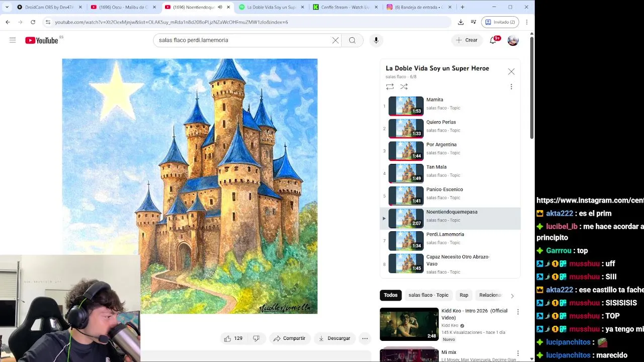Click the Tan Mala track thumbnail
This screenshot has width=644, height=362.
(406, 173)
